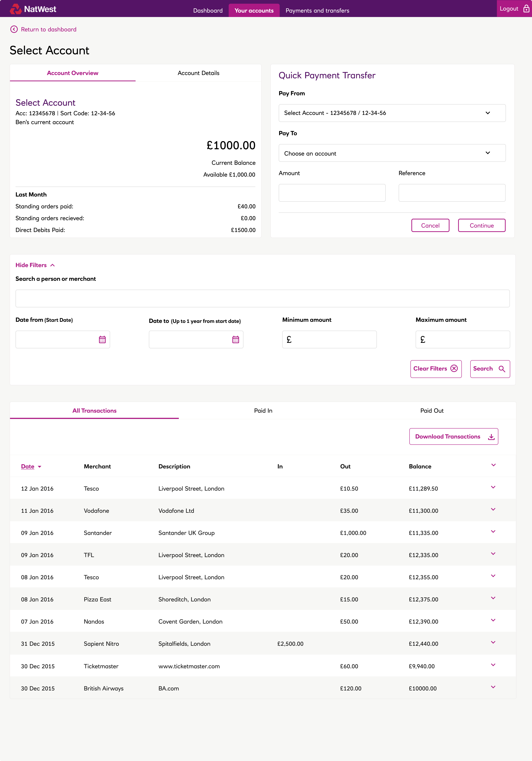Click the Date sort arrow icon

pos(40,467)
